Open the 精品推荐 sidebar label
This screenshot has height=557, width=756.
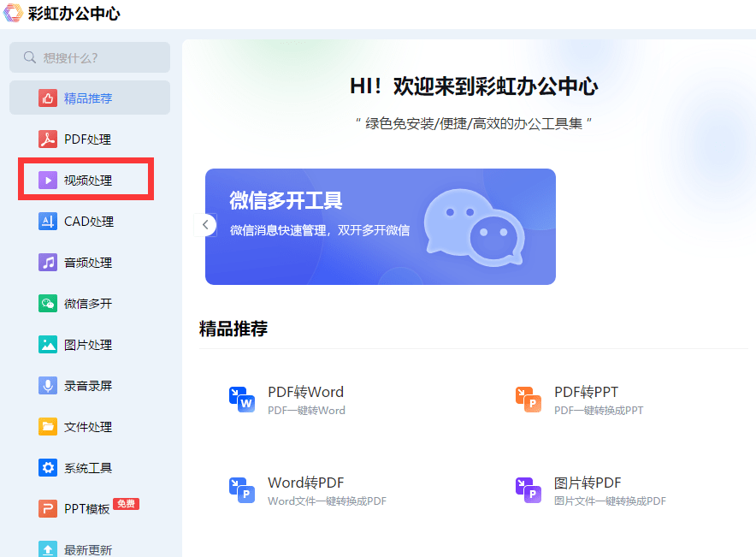[x=88, y=98]
